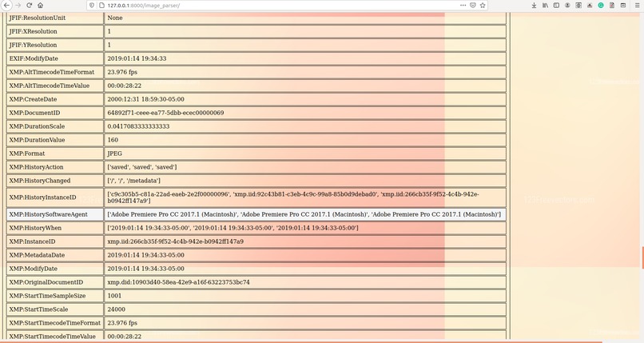
Task: Click document ID 64892f71-ceee-ea77-5dbb-ecec00000069
Action: click(x=165, y=113)
